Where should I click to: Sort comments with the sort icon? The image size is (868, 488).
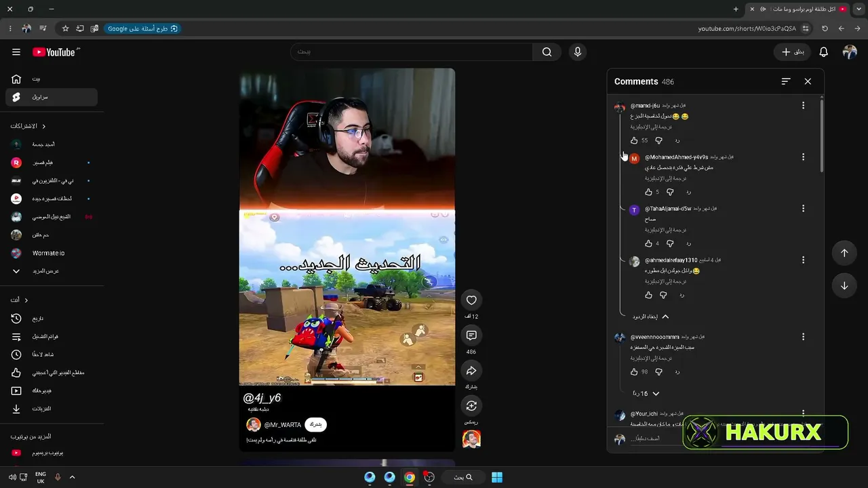(x=786, y=81)
